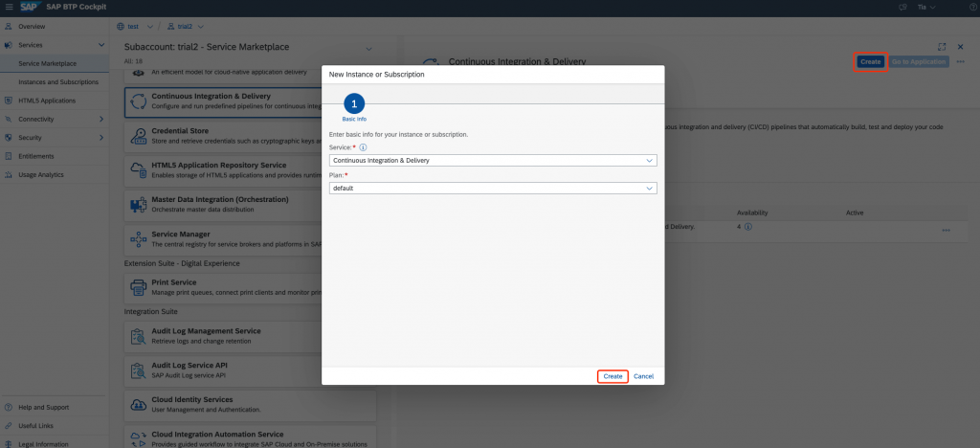Viewport: 980px width, 448px height.
Task: Expand the Security section
Action: [101, 138]
